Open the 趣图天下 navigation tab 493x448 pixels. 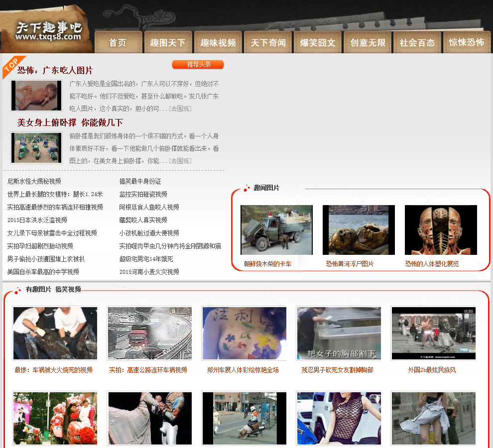coord(168,42)
